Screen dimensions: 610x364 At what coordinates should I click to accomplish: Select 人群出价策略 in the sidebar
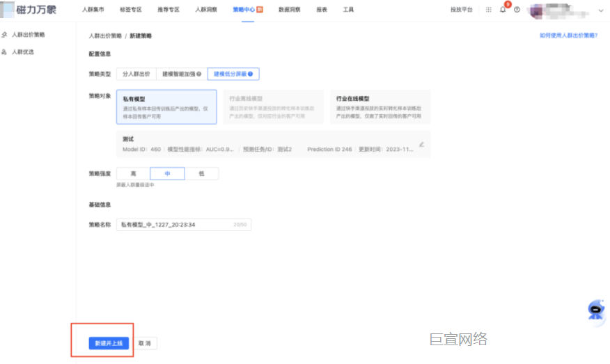(28, 35)
